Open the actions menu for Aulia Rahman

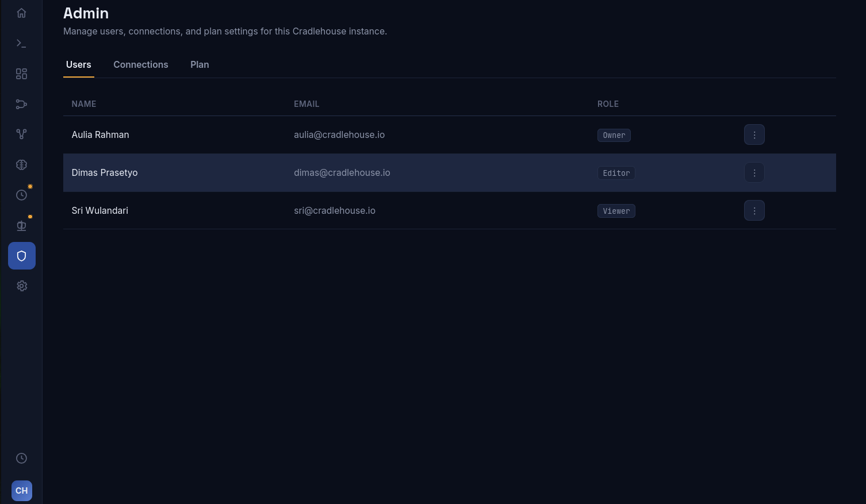tap(754, 134)
